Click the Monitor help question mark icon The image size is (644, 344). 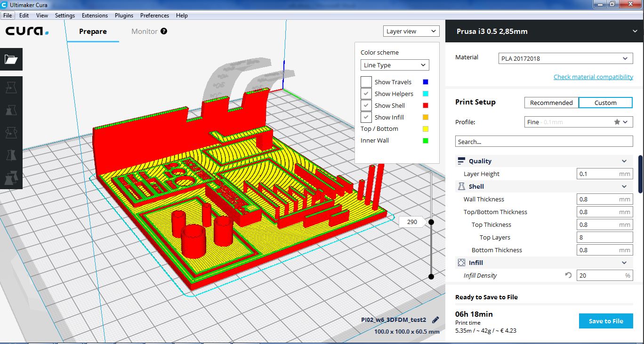tap(164, 31)
